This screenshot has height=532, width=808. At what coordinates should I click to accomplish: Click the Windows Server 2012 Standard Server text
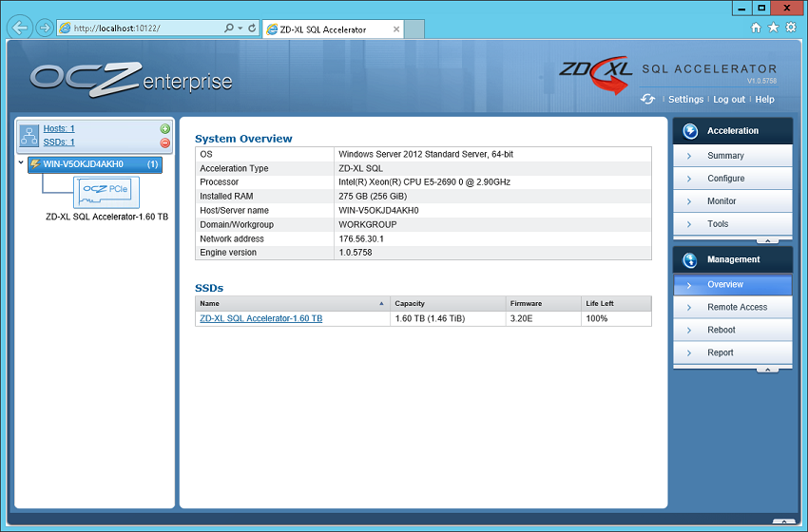coord(426,154)
